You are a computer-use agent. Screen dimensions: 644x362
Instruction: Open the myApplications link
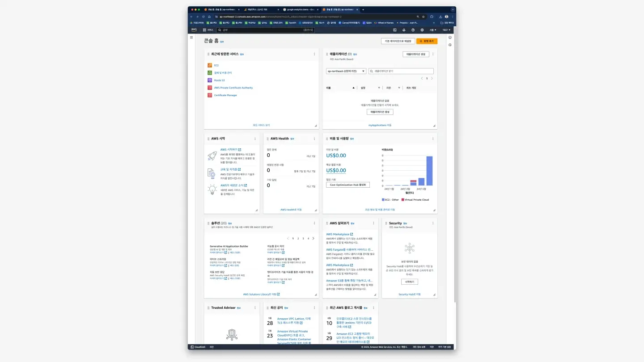(380, 125)
